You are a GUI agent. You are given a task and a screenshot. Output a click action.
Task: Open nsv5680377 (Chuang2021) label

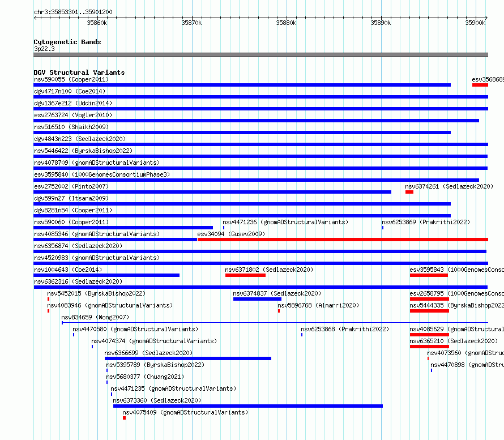click(x=145, y=377)
